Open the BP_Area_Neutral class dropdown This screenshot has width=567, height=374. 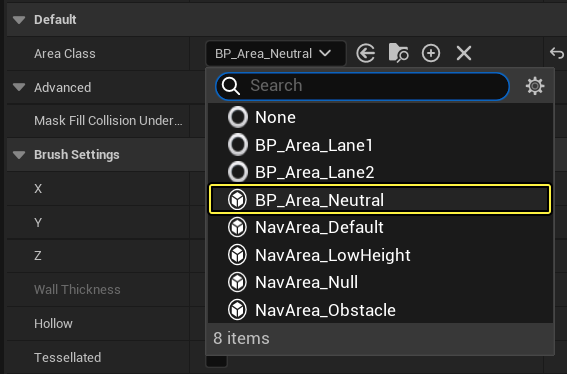(276, 54)
